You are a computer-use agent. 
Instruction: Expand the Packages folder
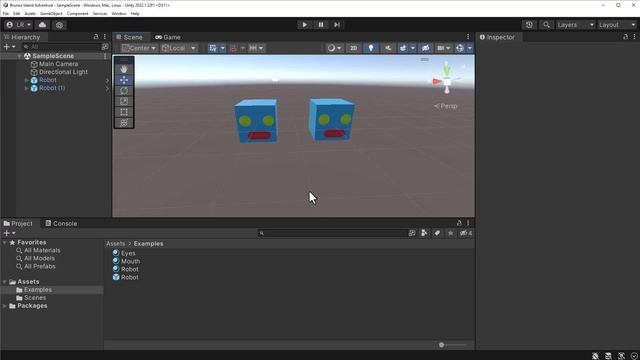(5, 306)
